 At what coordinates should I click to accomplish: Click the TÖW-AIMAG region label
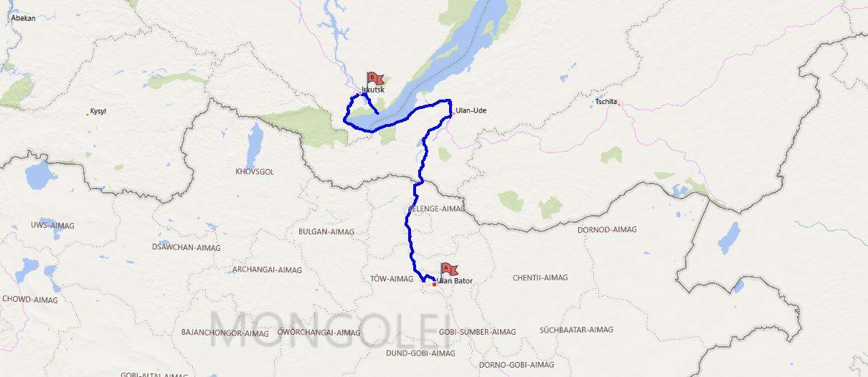point(392,278)
